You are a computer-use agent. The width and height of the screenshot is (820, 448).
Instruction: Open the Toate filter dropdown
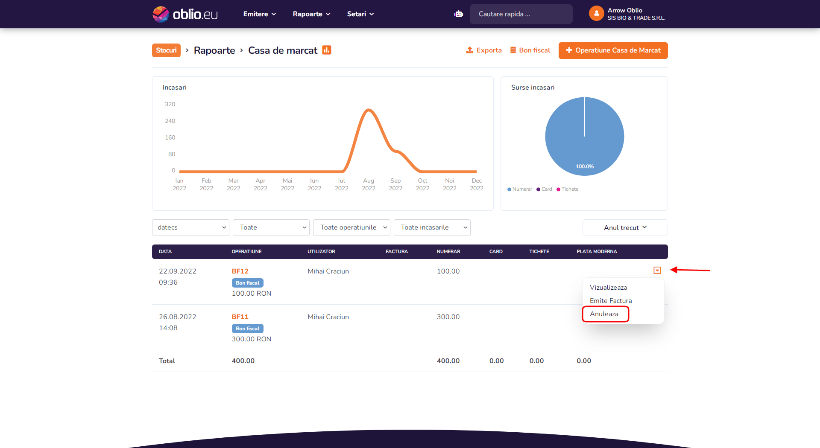[x=271, y=227]
